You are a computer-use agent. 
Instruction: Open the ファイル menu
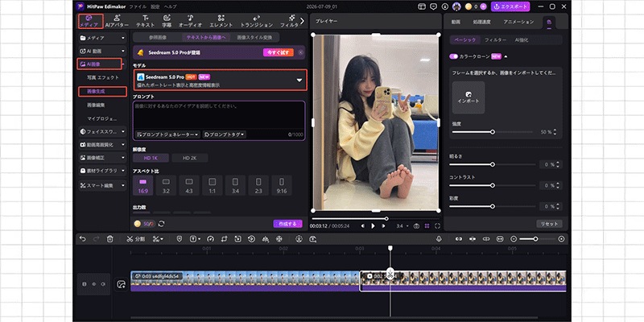click(138, 7)
